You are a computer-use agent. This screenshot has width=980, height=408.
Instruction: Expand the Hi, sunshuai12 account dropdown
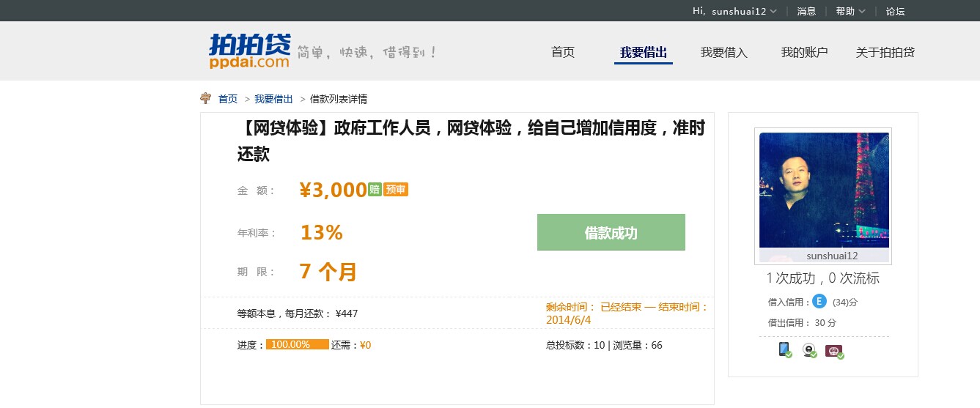pos(734,11)
